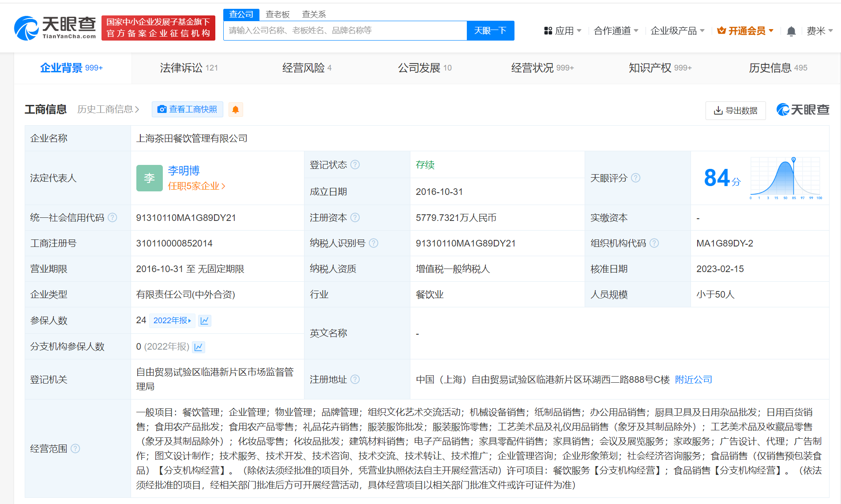Expand the 2022年报 year selector

(x=172, y=321)
